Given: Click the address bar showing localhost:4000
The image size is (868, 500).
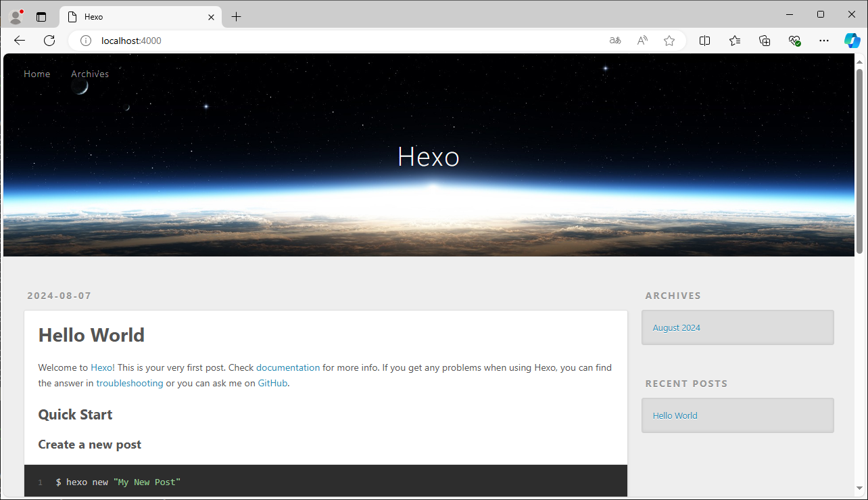Looking at the screenshot, I should [x=338, y=41].
